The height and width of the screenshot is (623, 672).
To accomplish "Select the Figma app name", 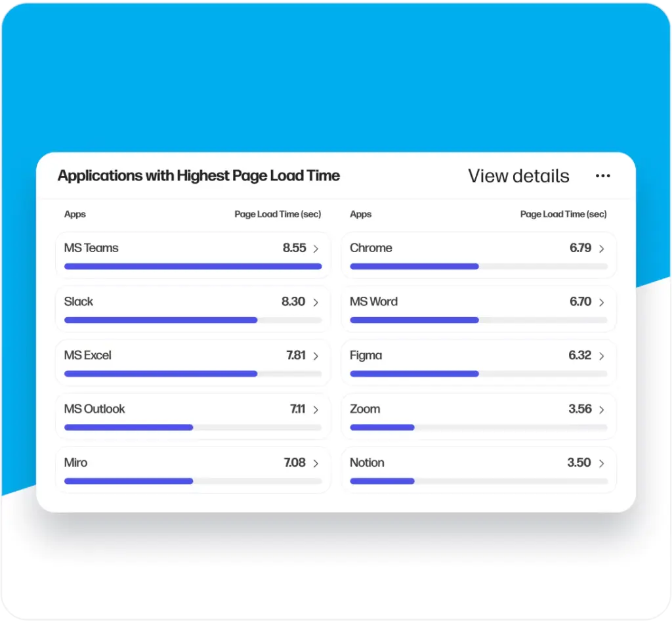I will click(366, 355).
